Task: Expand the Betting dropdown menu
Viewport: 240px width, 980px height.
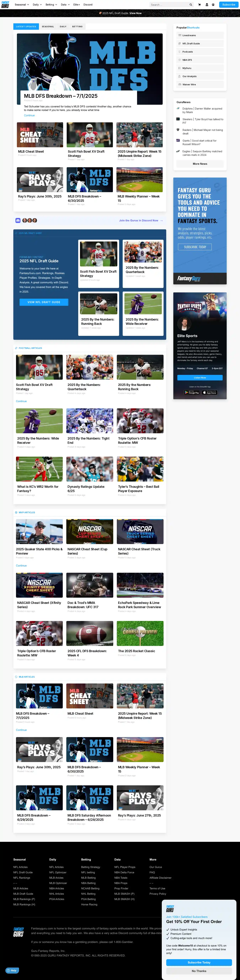Action: (51, 5)
